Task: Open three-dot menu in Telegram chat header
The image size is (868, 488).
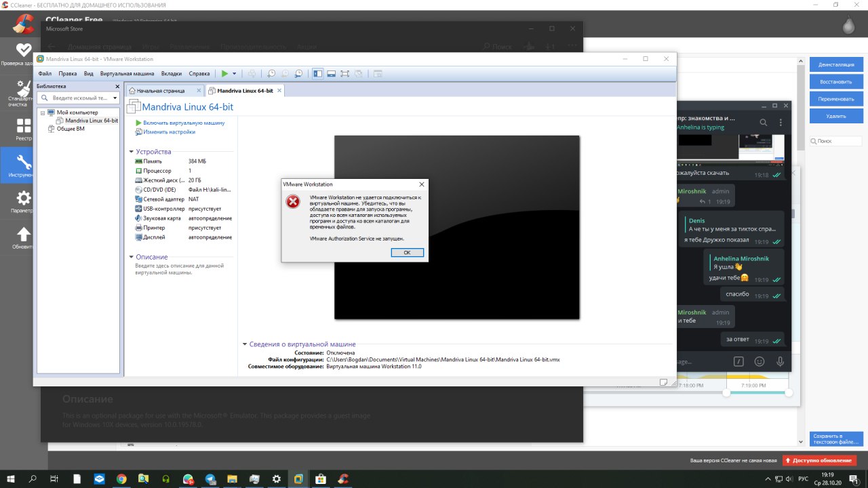Action: (782, 123)
